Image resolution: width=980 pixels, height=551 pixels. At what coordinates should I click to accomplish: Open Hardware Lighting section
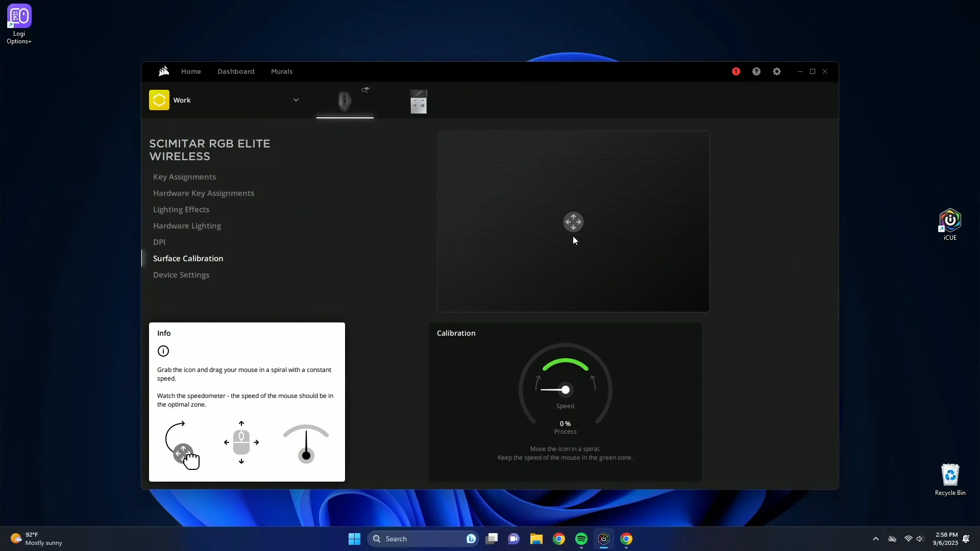coord(187,226)
